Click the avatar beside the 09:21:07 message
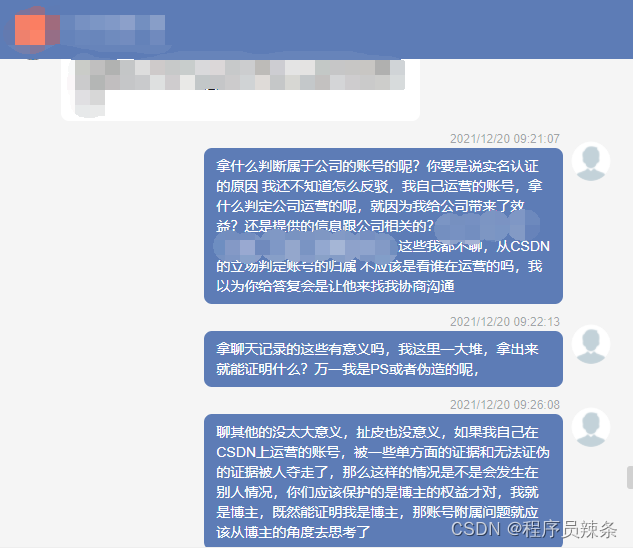 [591, 162]
